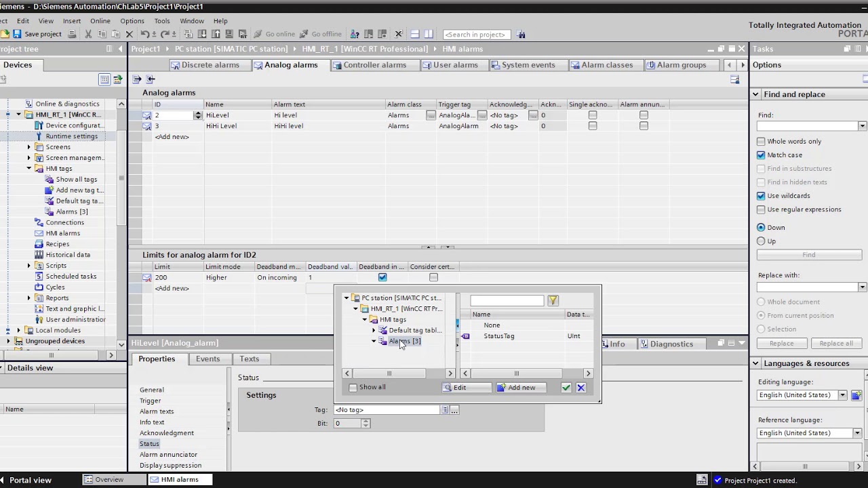Click the trigger tag browse button for HiLevel
Image resolution: width=868 pixels, height=488 pixels.
pos(482,115)
